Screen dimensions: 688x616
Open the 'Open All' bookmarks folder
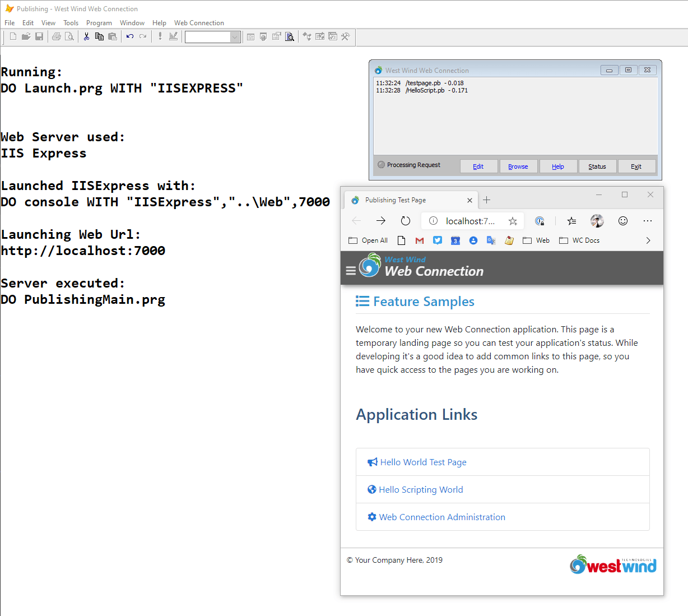tap(368, 240)
